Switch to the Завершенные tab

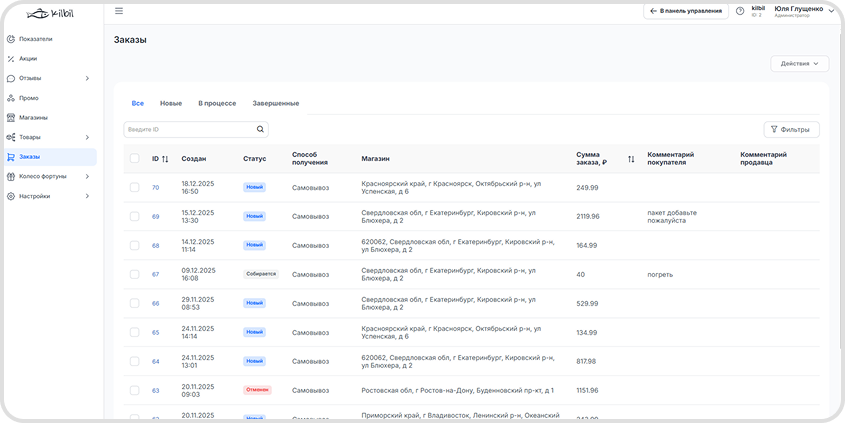[275, 104]
